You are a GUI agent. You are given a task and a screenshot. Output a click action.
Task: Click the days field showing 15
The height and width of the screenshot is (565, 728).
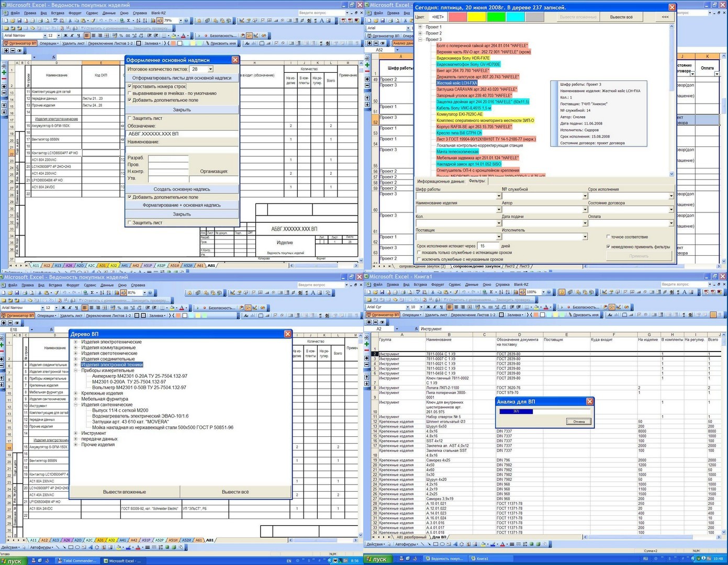pos(488,246)
